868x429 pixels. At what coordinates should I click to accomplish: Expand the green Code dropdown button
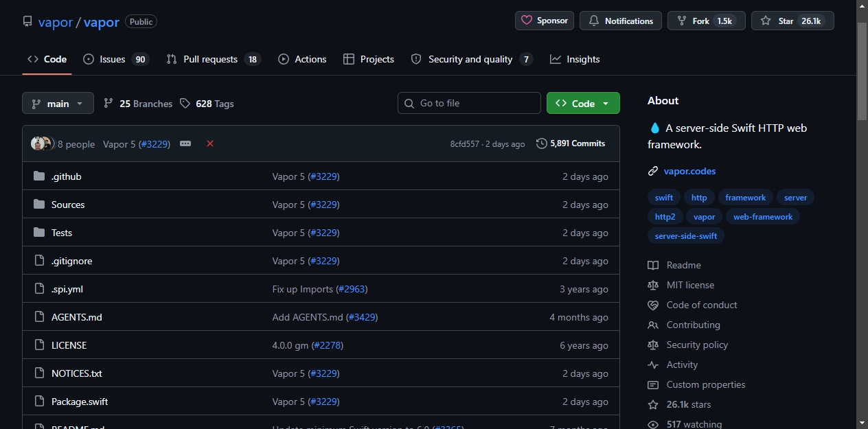[x=583, y=103]
